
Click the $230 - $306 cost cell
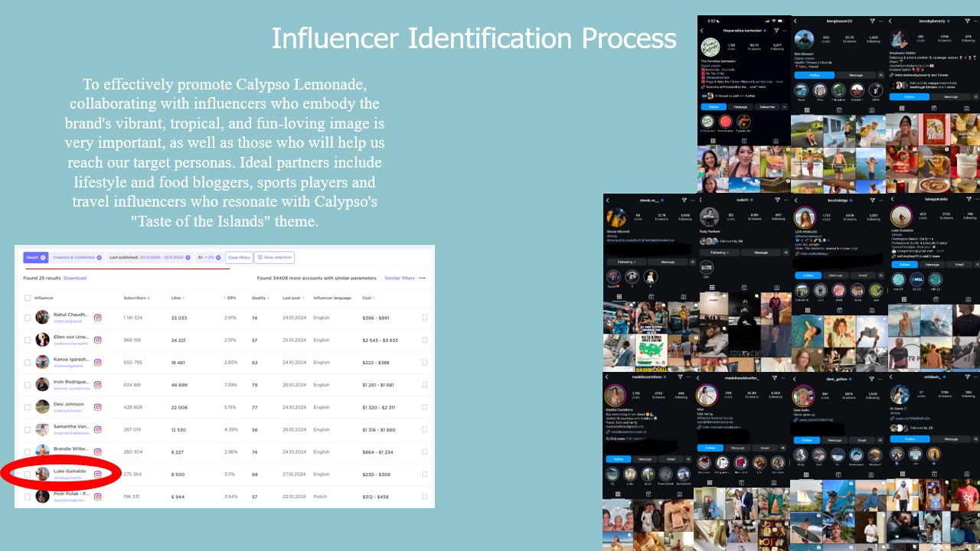click(377, 474)
